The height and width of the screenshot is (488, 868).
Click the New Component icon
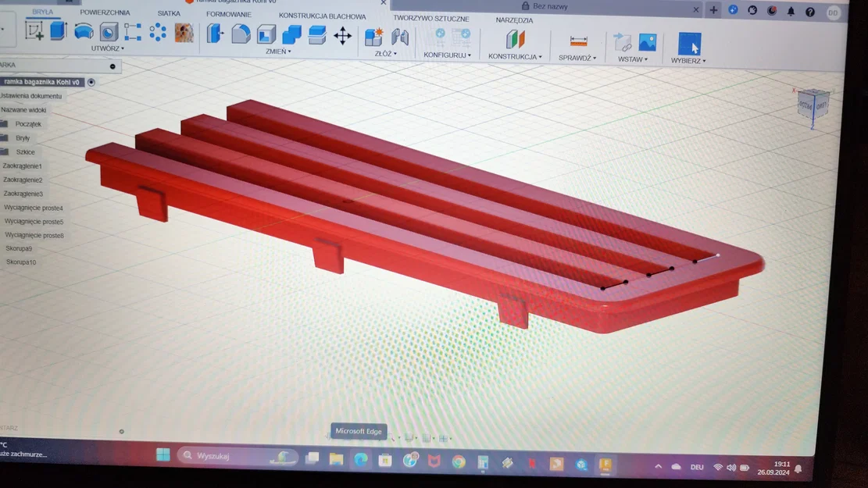(374, 37)
